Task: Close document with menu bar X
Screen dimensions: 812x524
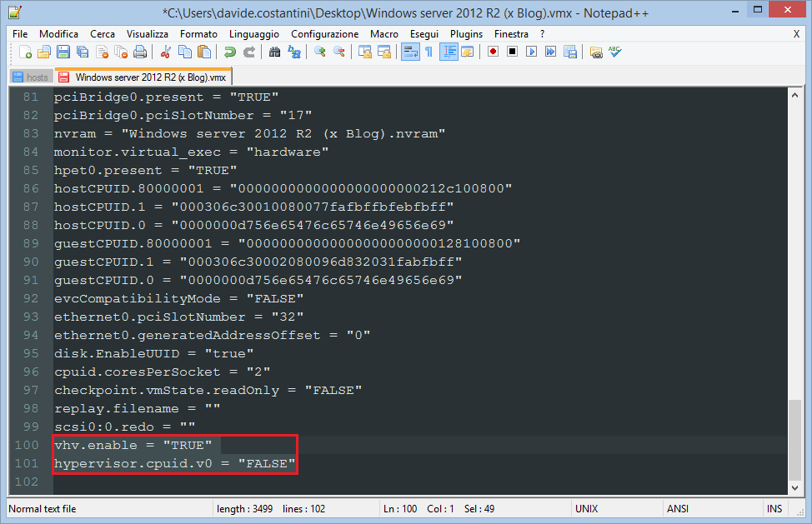Action: [796, 34]
